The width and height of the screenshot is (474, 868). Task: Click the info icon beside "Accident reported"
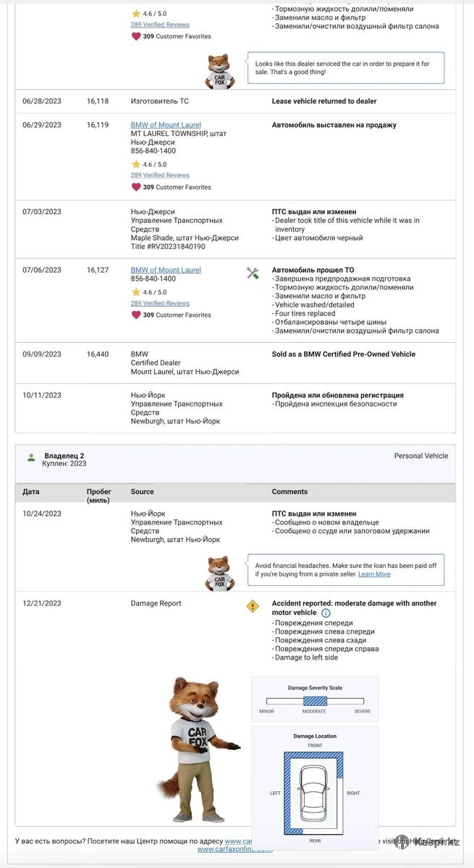[x=326, y=613]
